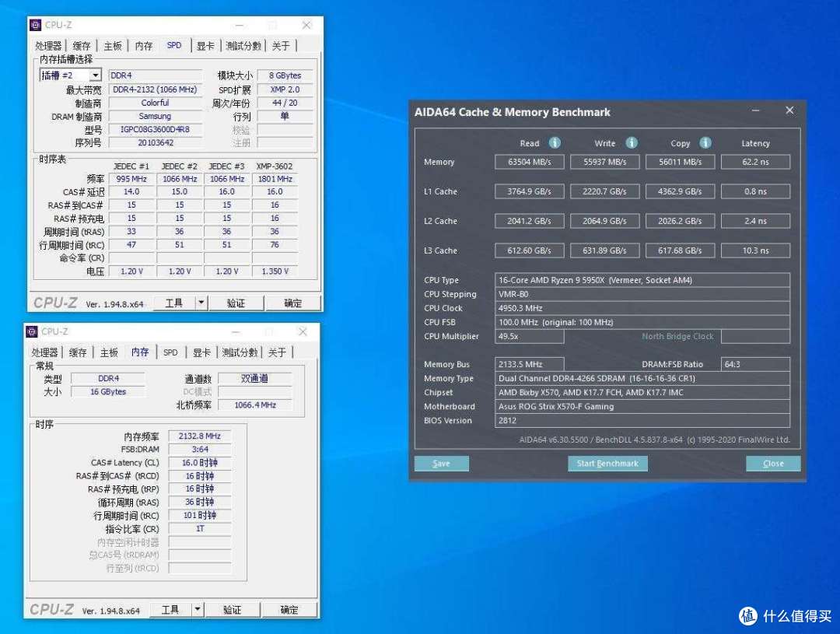Open the 主板 tab in the lower CPU-Z window
This screenshot has height=634, width=840.
click(x=109, y=352)
